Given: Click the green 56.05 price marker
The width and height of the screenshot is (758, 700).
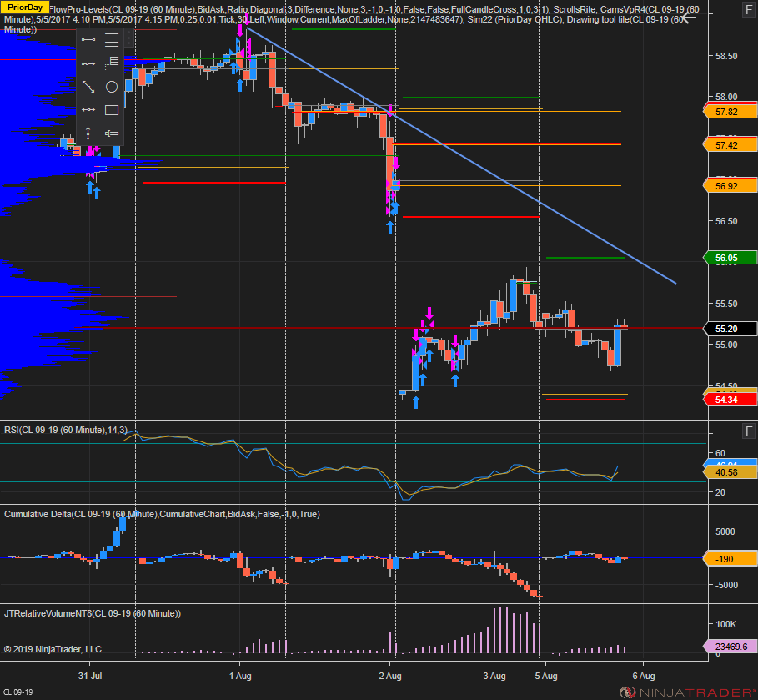Looking at the screenshot, I should coord(730,258).
